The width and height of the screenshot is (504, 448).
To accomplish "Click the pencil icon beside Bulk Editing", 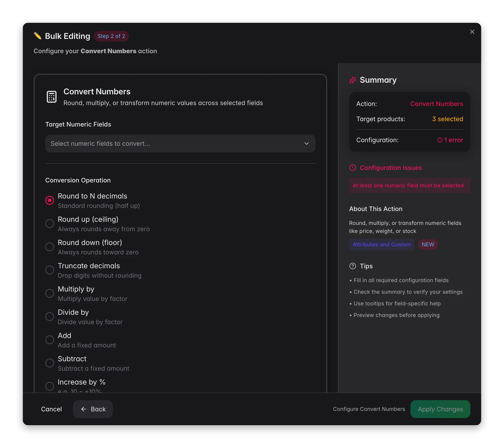I will pyautogui.click(x=37, y=36).
